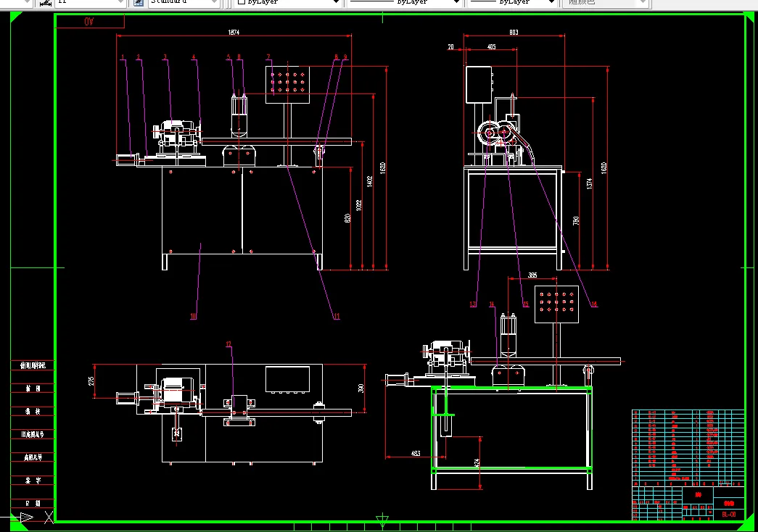Viewport: 758px width, 532px height.
Task: Select the 20 dimension text
Action: (450, 47)
